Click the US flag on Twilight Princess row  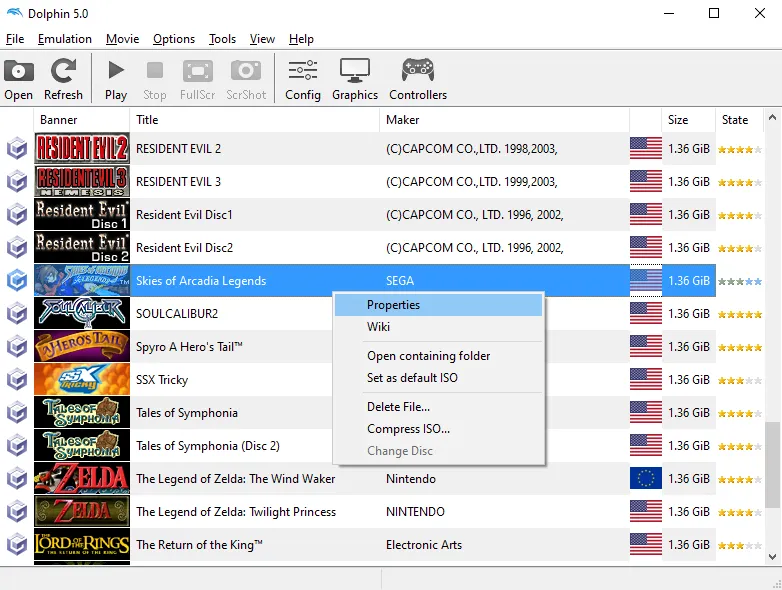pyautogui.click(x=646, y=512)
